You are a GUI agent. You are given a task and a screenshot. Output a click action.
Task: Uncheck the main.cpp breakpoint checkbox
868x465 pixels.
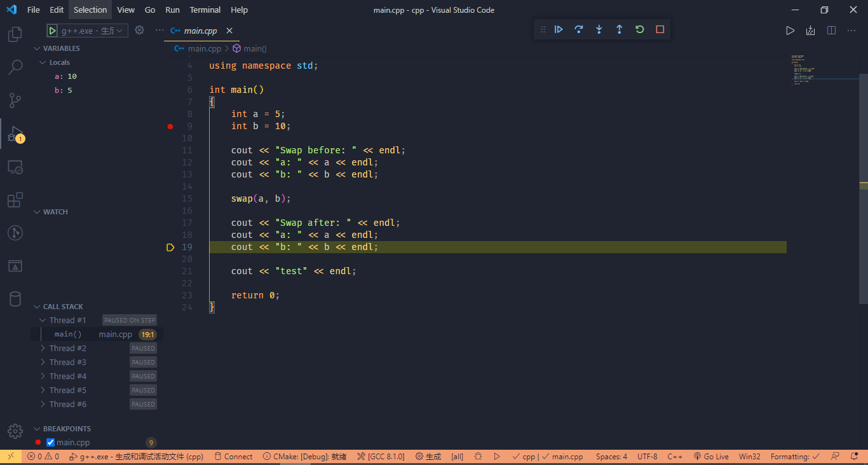coord(51,443)
